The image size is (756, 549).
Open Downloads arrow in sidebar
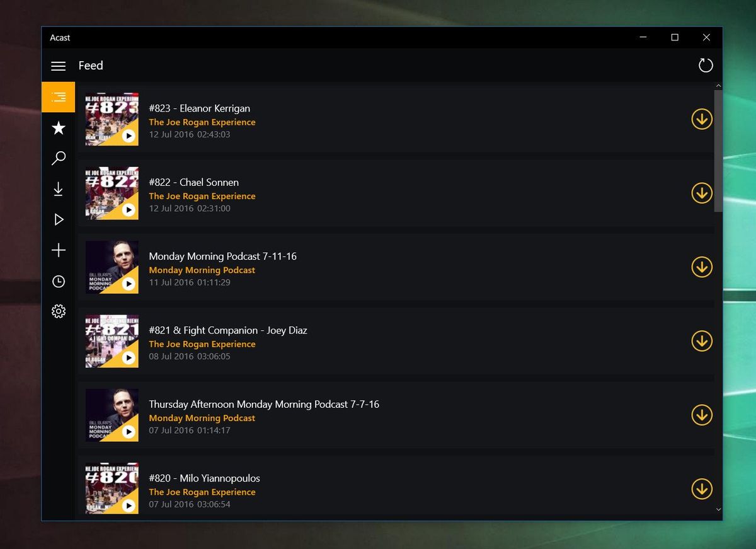click(59, 189)
